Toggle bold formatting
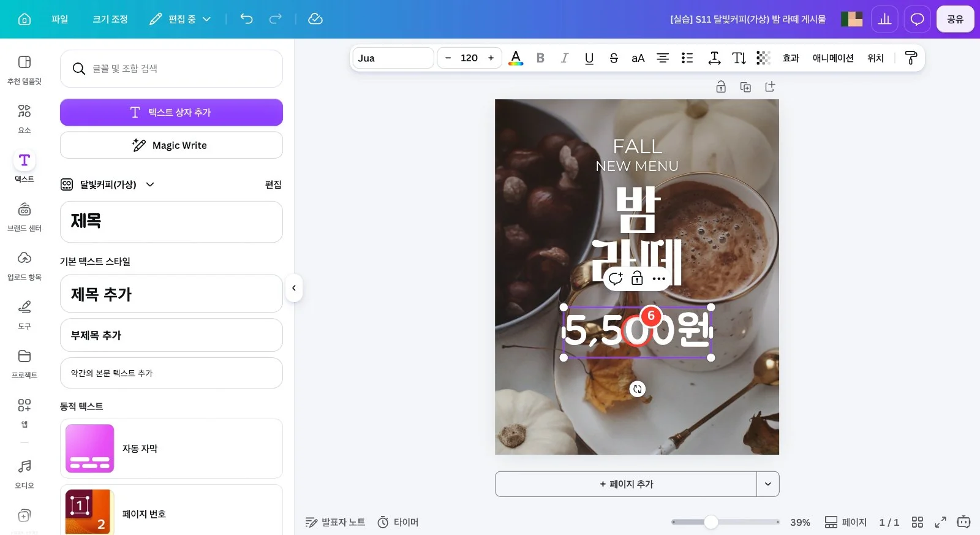The width and height of the screenshot is (980, 535). tap(540, 58)
